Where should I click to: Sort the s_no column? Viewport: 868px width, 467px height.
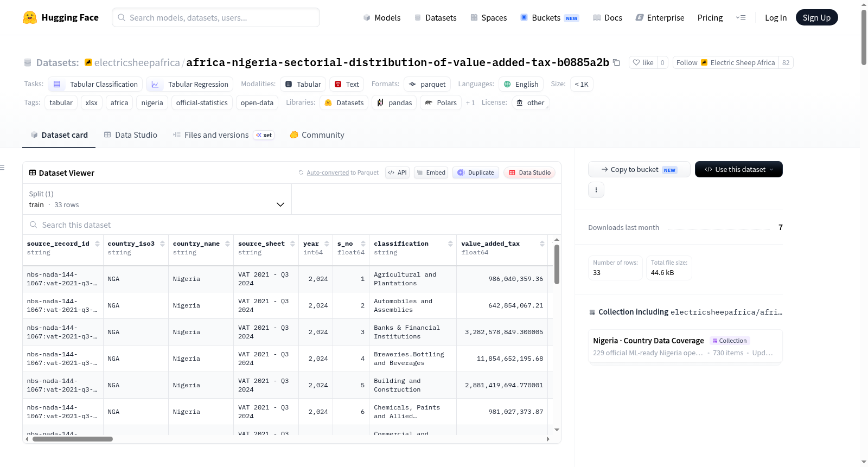point(363,244)
